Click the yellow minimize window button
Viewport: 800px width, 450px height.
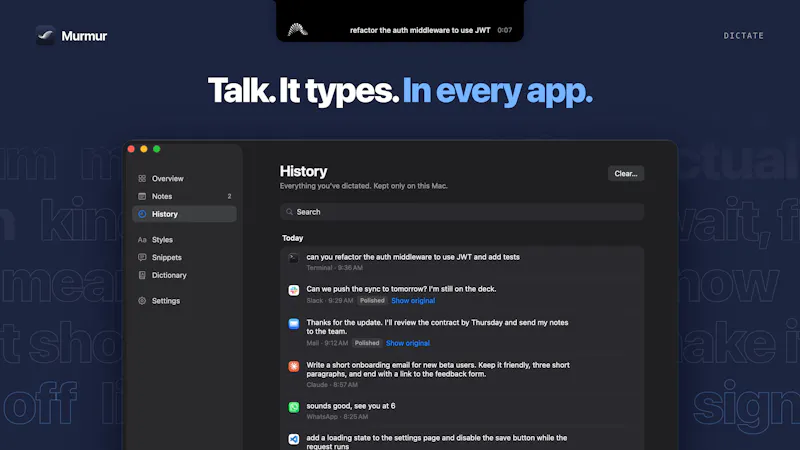[144, 149]
